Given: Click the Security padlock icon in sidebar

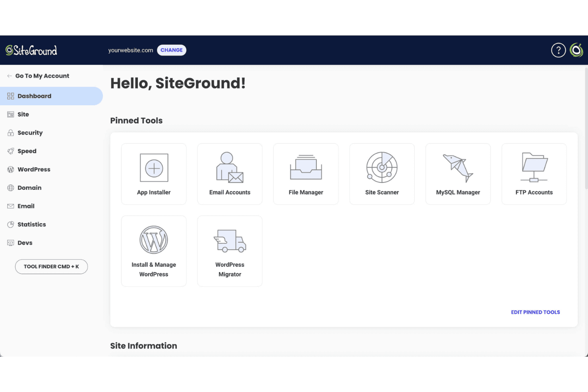Looking at the screenshot, I should pyautogui.click(x=11, y=133).
